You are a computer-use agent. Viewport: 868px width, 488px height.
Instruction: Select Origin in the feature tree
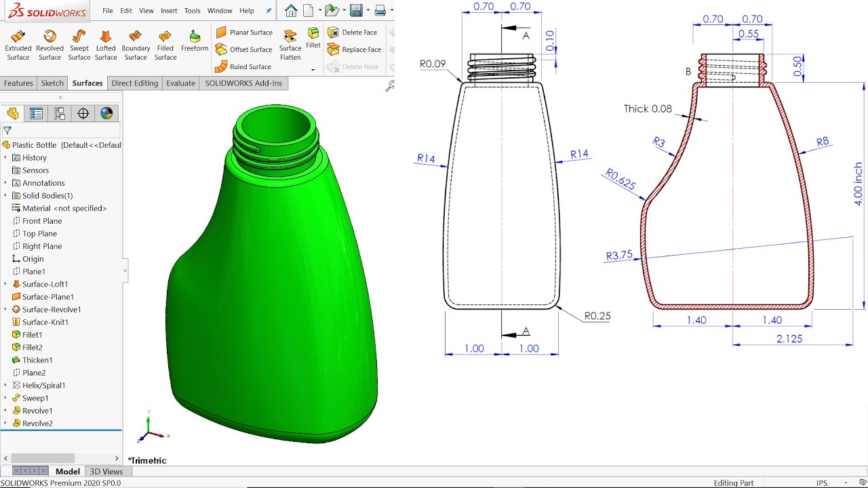click(x=28, y=259)
